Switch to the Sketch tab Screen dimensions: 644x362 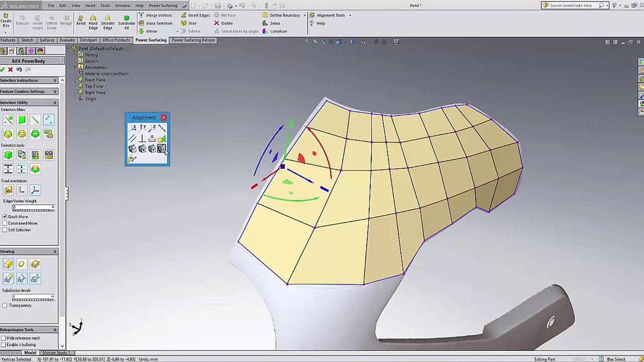click(27, 40)
